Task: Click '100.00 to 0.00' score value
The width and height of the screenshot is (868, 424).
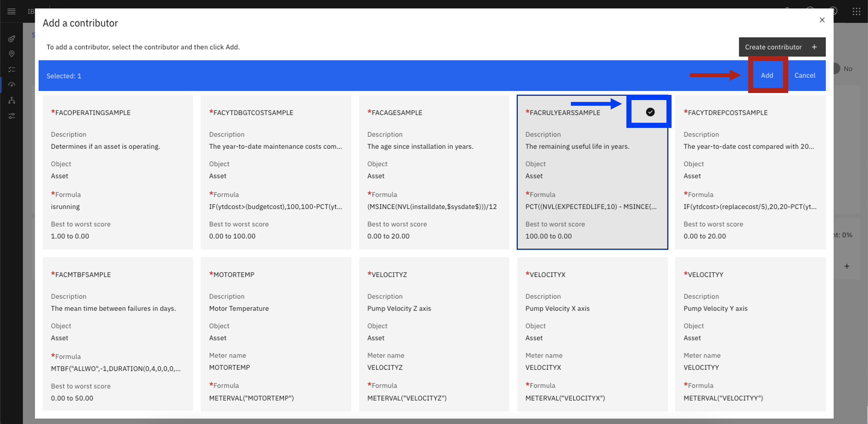Action: (x=548, y=236)
